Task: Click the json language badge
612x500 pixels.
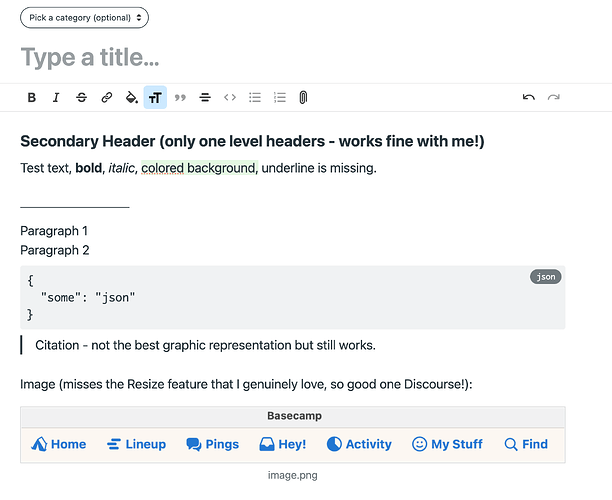Action: pos(545,277)
